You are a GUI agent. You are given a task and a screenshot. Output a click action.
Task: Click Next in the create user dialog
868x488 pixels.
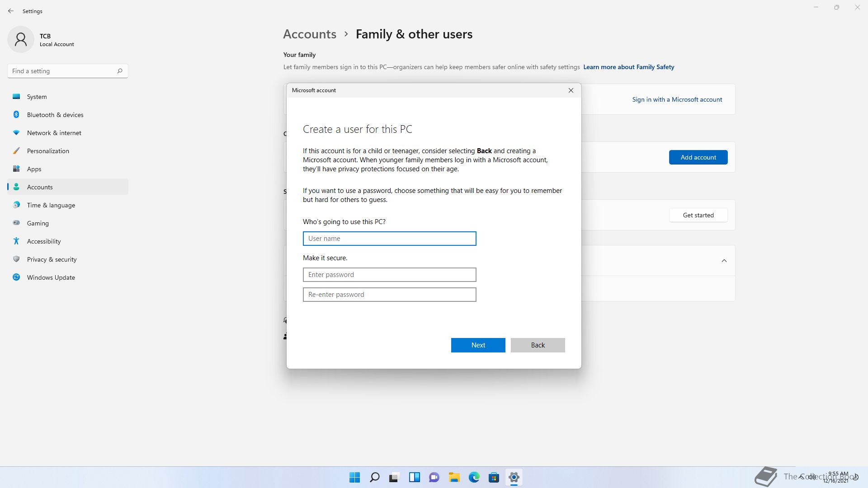478,345
